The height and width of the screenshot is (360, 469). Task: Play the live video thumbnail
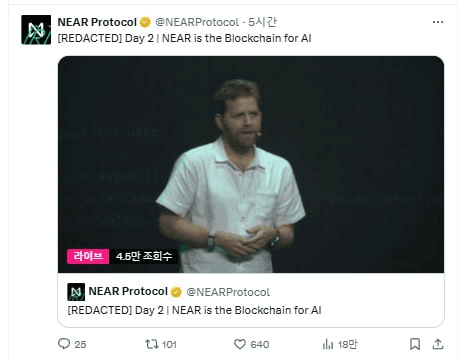pos(251,164)
